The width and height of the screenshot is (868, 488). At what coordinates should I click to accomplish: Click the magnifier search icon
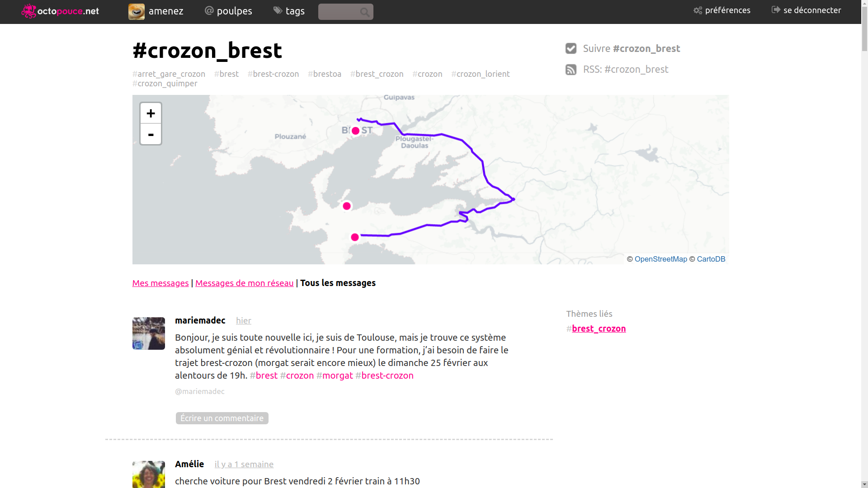365,12
